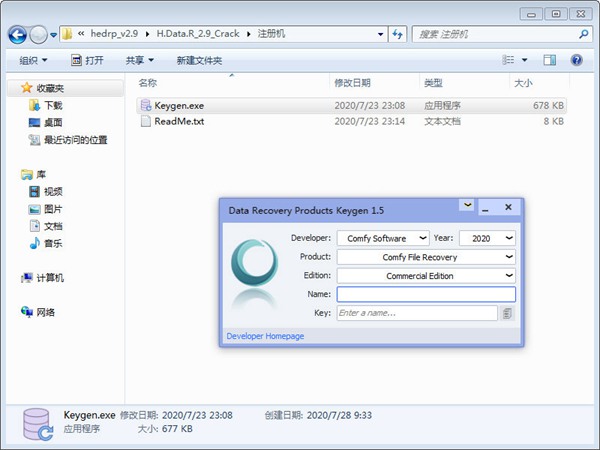Screen dimensions: 600x450
Task: Toggle the preview pane icon
Action: point(549,60)
